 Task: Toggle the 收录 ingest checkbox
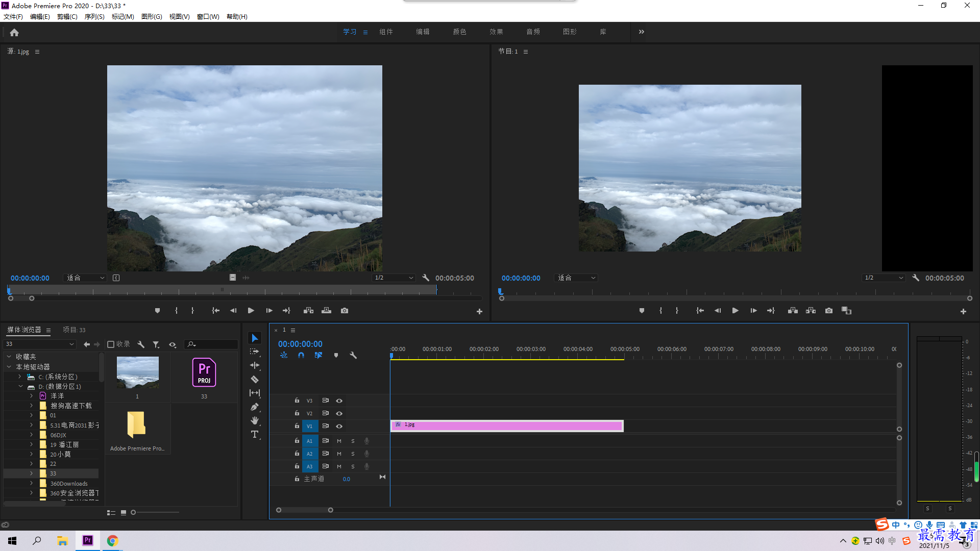pos(111,344)
